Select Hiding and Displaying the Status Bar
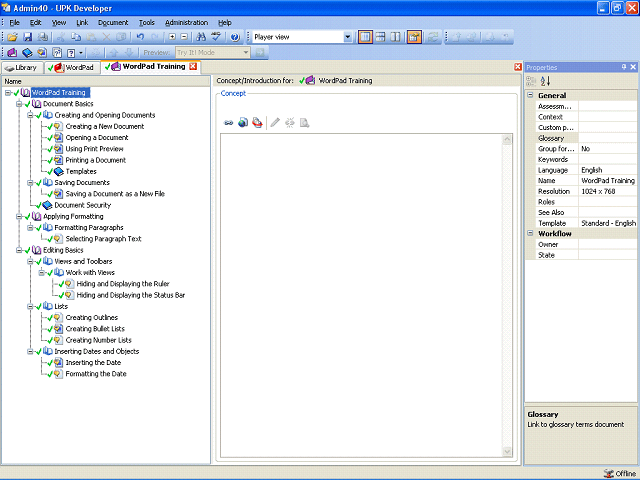640x480 pixels. point(131,295)
